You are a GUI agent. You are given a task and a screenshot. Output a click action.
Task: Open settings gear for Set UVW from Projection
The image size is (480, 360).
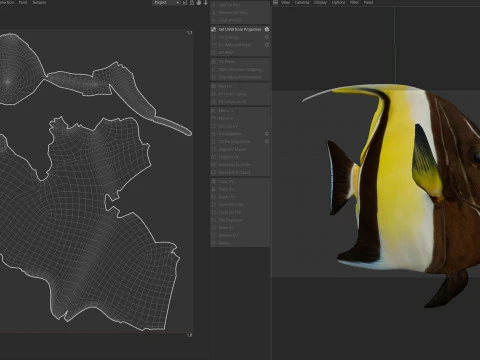267,29
